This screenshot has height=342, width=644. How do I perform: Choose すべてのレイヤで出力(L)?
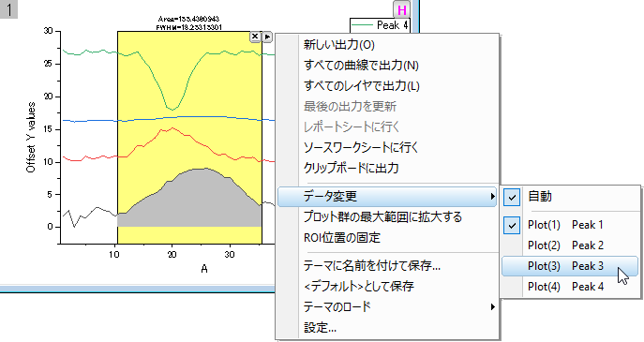(388, 86)
